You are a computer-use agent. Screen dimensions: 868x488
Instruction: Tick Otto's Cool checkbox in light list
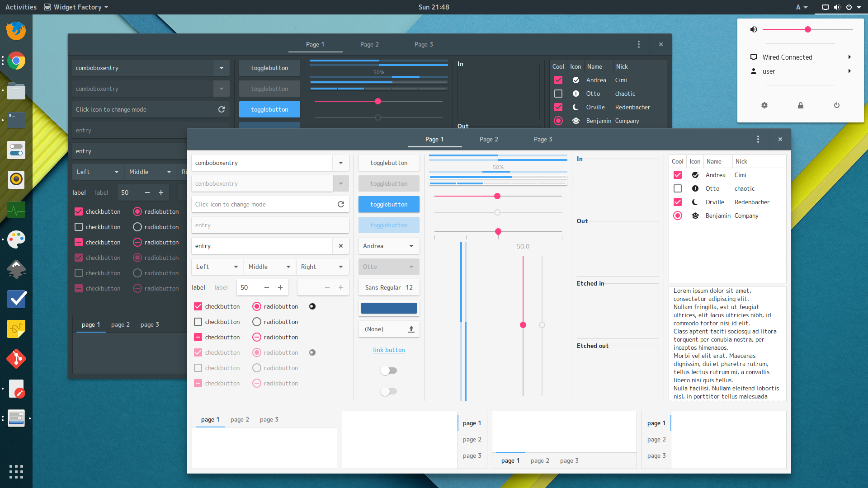pyautogui.click(x=677, y=188)
